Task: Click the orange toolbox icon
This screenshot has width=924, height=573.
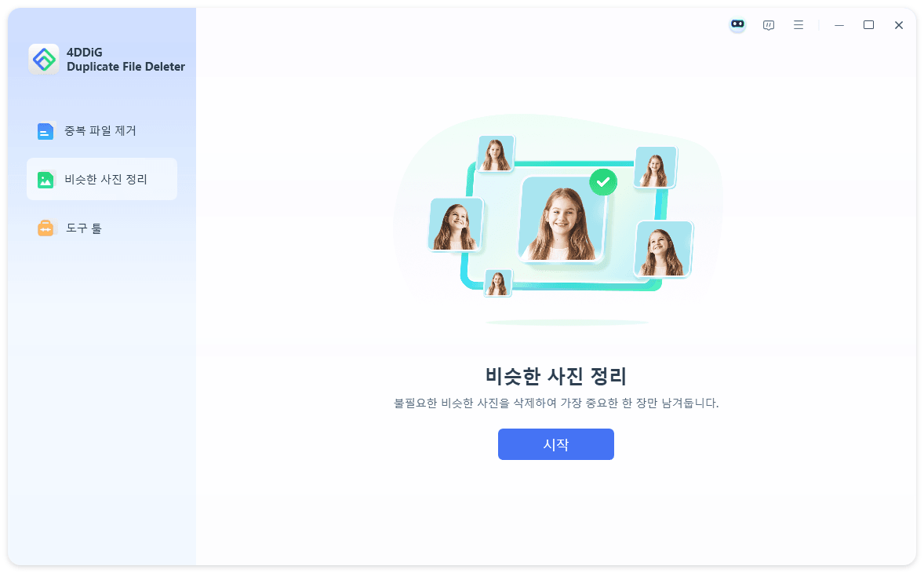Action: 45,228
